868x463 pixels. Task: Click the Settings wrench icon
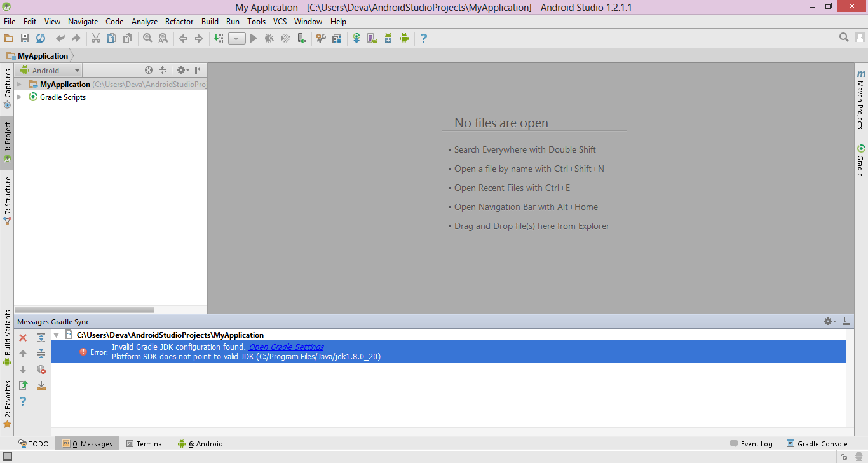[x=321, y=38]
